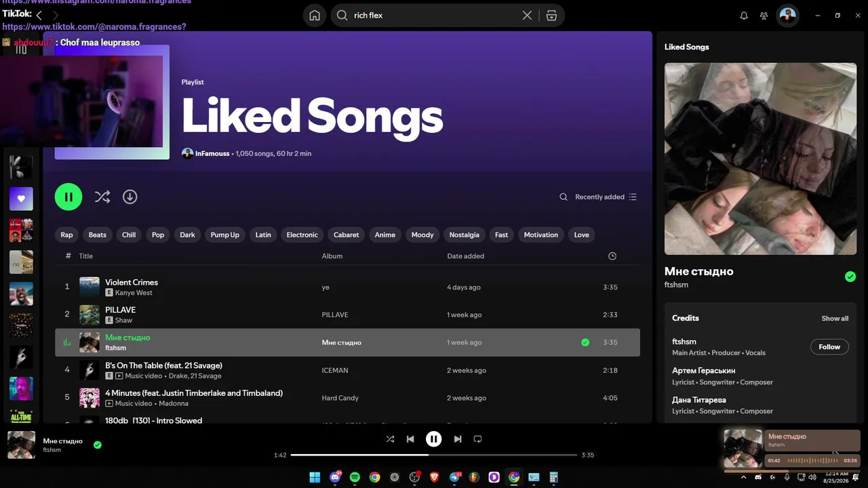Open Spotify icon in the taskbar

coord(355,477)
